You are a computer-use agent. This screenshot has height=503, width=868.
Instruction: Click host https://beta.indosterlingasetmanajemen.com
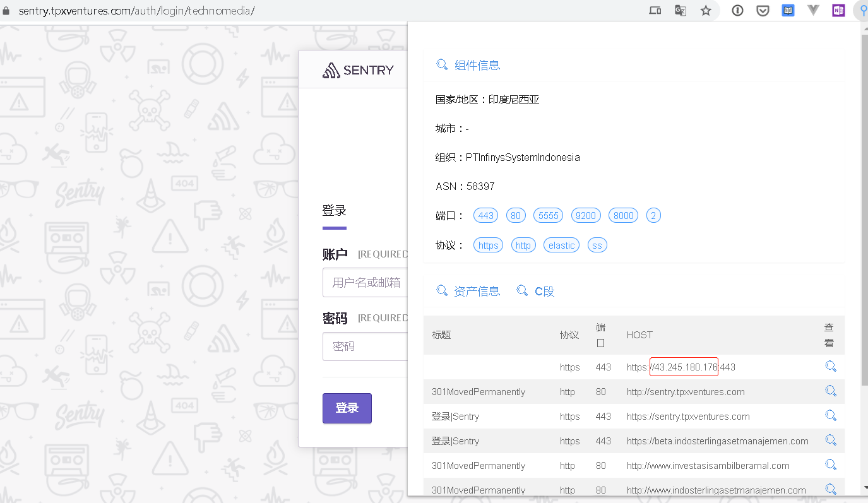(x=718, y=441)
